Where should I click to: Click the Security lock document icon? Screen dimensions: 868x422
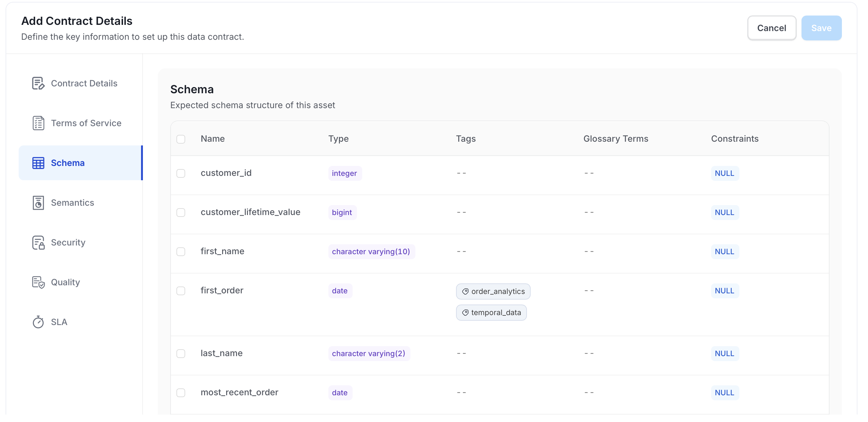click(x=38, y=242)
